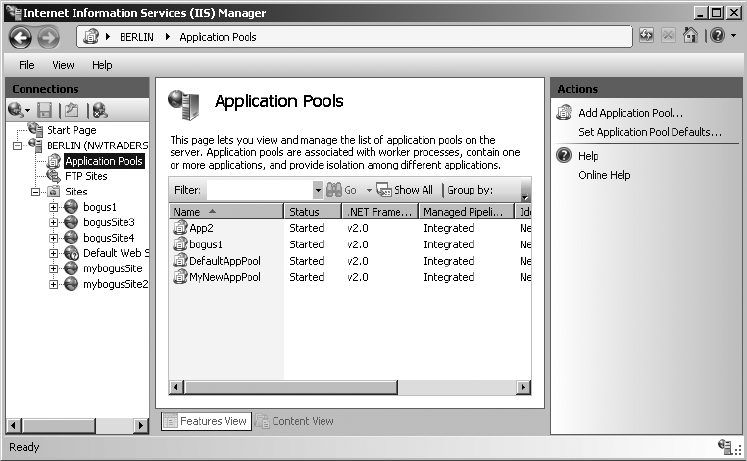Click the Save icon in the Connections toolbar

(45, 110)
